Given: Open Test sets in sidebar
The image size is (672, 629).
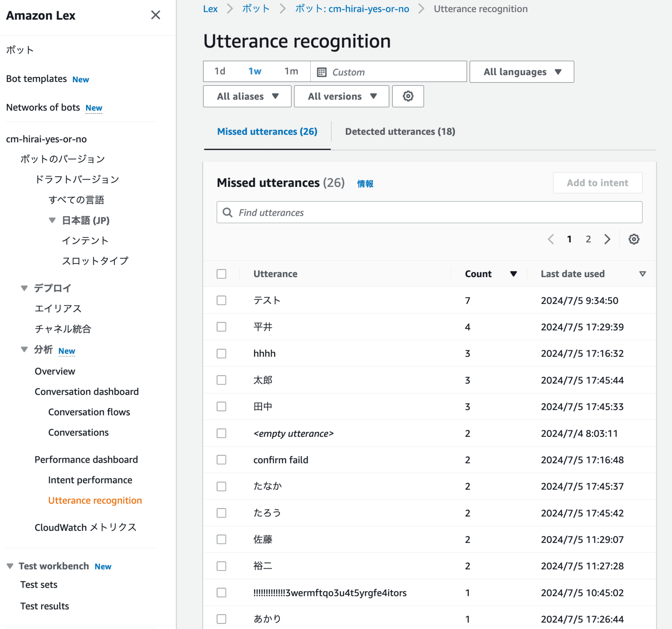Looking at the screenshot, I should click(x=39, y=585).
